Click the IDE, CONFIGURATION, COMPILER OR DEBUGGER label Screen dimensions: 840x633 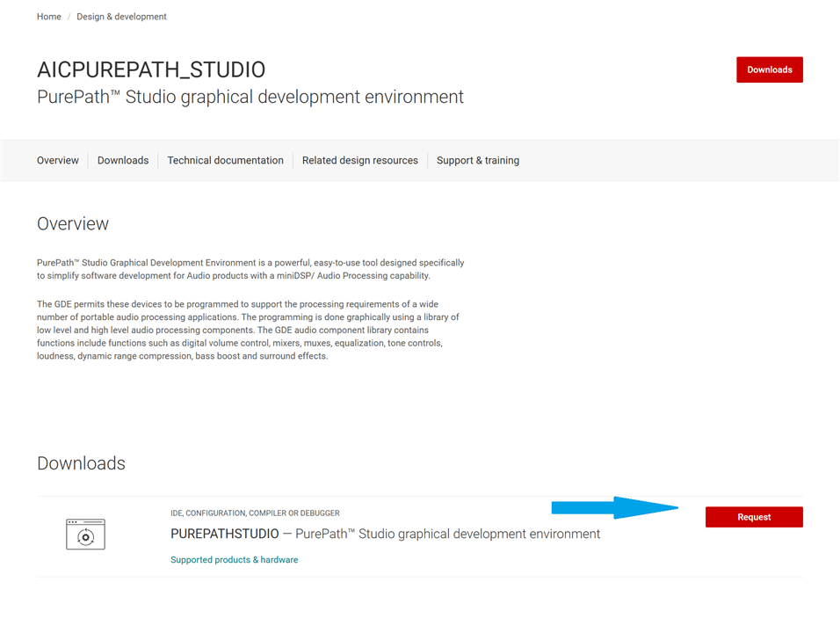pos(255,513)
